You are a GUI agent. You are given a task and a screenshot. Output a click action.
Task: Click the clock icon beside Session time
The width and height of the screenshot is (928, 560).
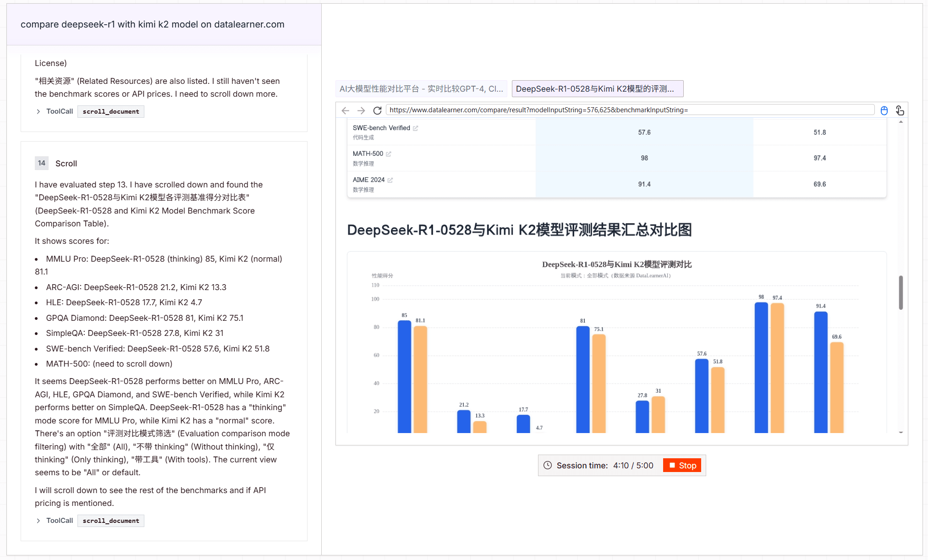tap(547, 465)
